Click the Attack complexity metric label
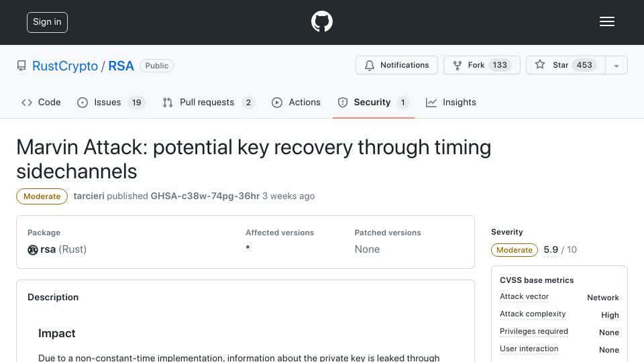644x362 pixels. point(533,314)
